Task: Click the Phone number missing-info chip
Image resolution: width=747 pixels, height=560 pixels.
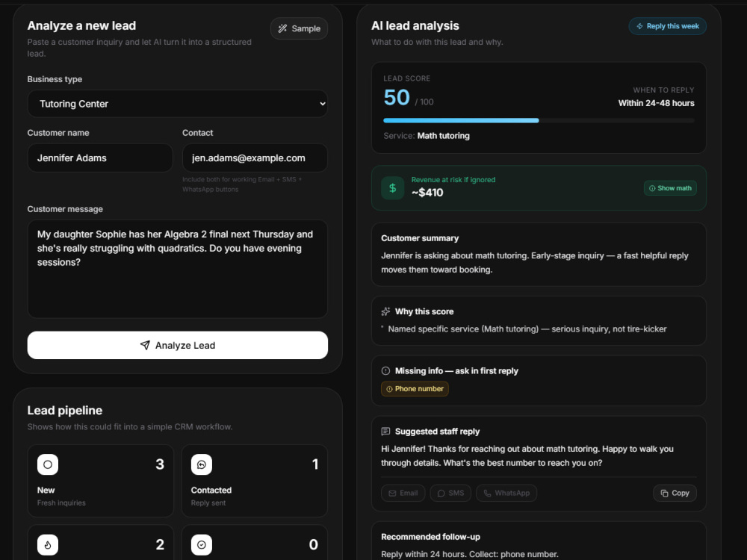Action: pos(415,389)
